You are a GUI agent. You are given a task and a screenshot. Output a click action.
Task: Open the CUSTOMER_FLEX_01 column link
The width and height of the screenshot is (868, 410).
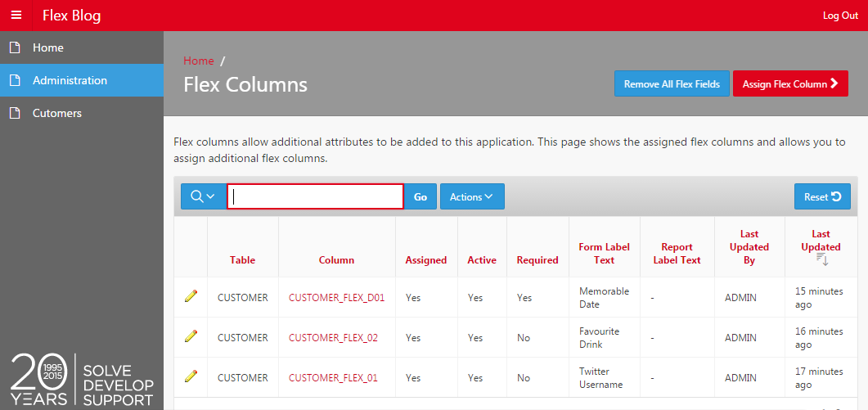coord(333,377)
